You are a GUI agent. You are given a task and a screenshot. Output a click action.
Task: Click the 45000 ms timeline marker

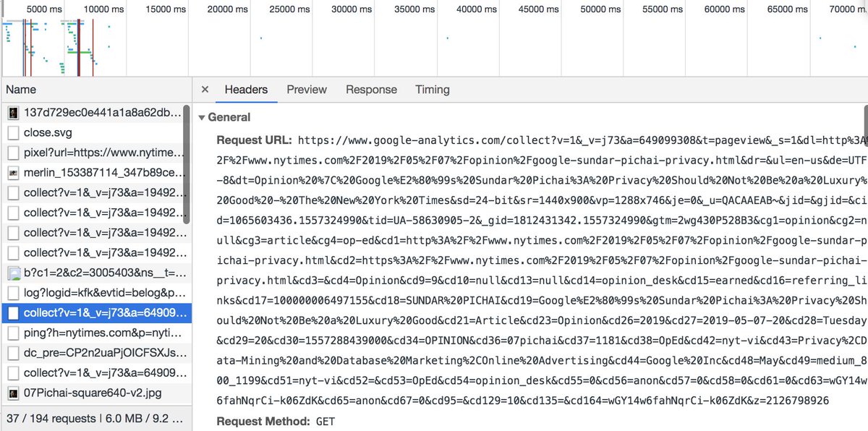[540, 9]
